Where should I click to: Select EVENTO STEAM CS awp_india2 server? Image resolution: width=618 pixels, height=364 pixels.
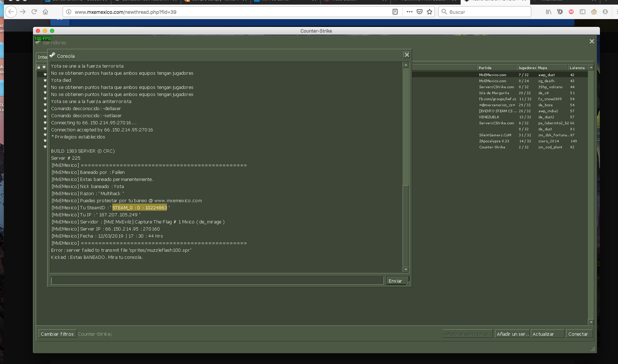click(500, 111)
